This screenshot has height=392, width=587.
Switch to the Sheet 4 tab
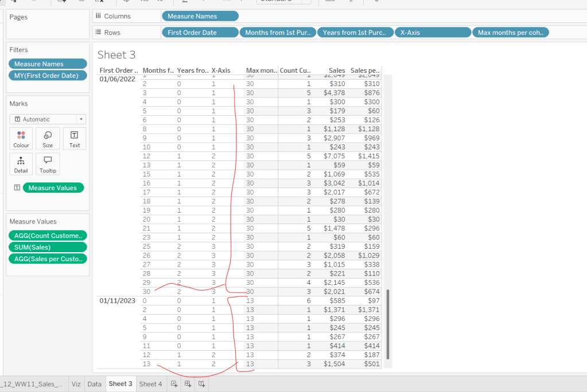[x=150, y=384]
